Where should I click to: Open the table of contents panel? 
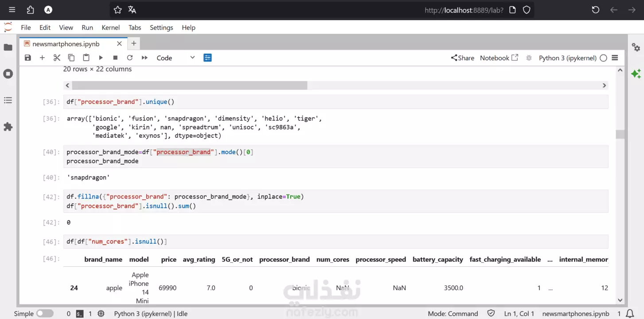coord(8,101)
